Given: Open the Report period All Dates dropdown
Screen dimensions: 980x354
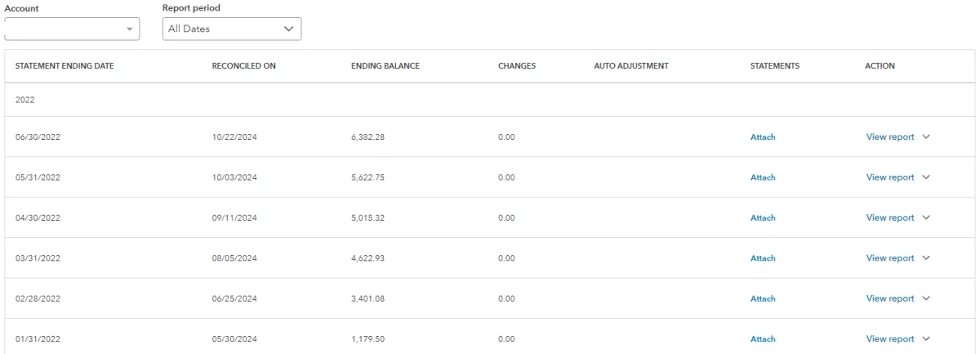Looking at the screenshot, I should (x=231, y=29).
